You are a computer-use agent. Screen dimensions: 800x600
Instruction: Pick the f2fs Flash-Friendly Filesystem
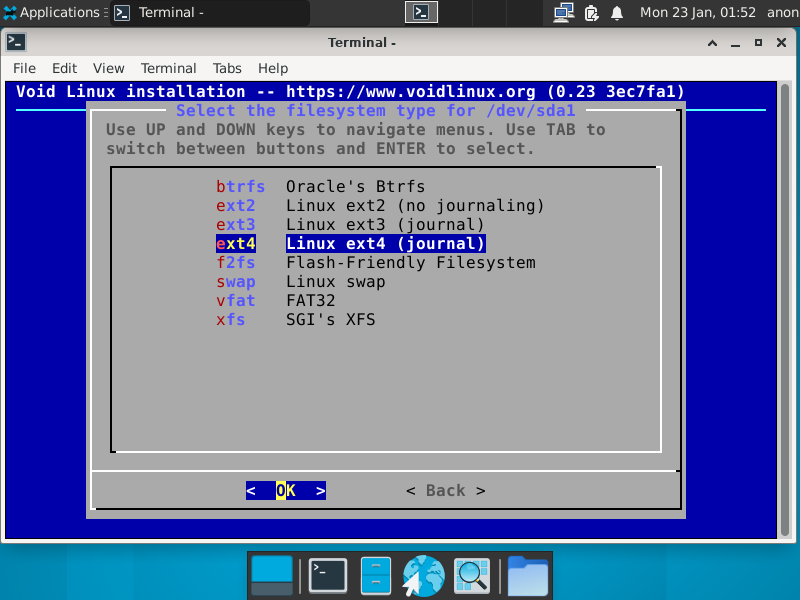click(376, 262)
